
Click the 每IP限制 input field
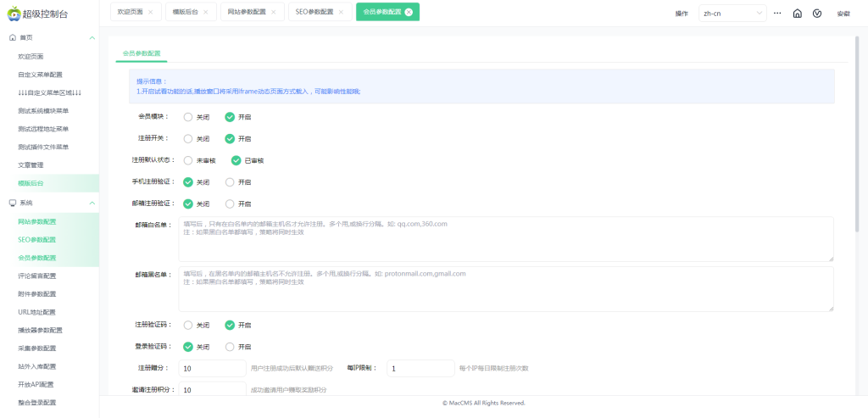click(420, 368)
